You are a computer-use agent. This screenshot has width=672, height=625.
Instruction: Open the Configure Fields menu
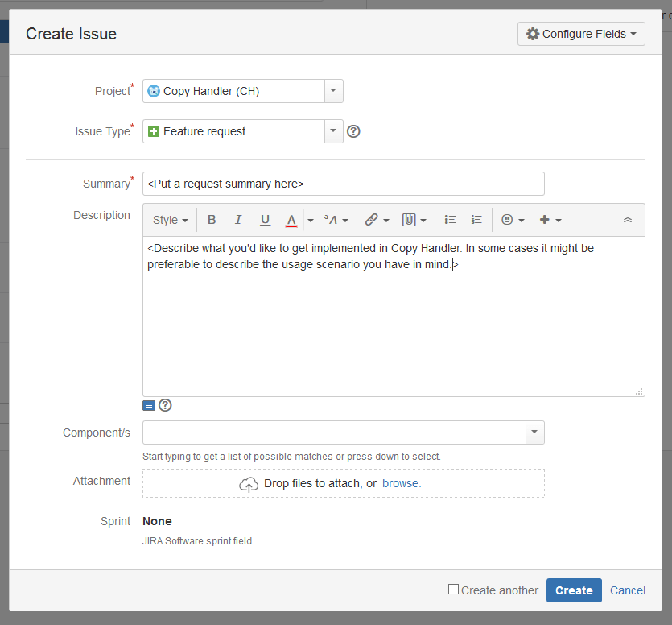tap(581, 33)
